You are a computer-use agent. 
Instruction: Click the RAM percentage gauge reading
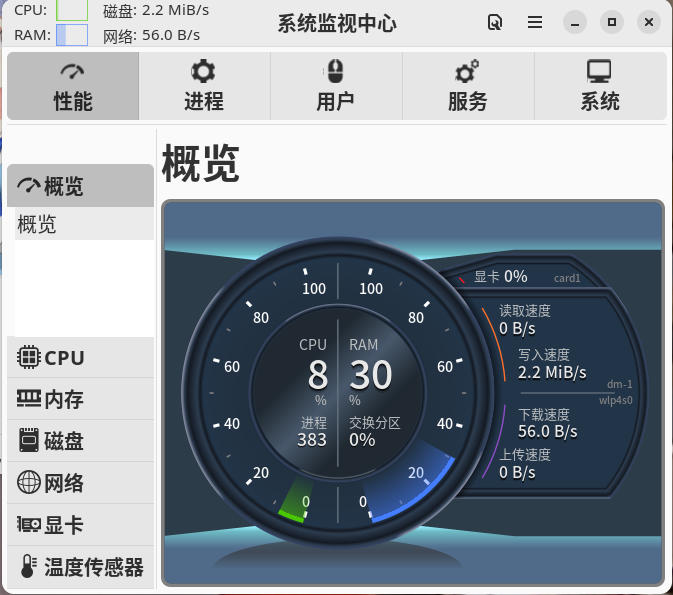tap(370, 375)
